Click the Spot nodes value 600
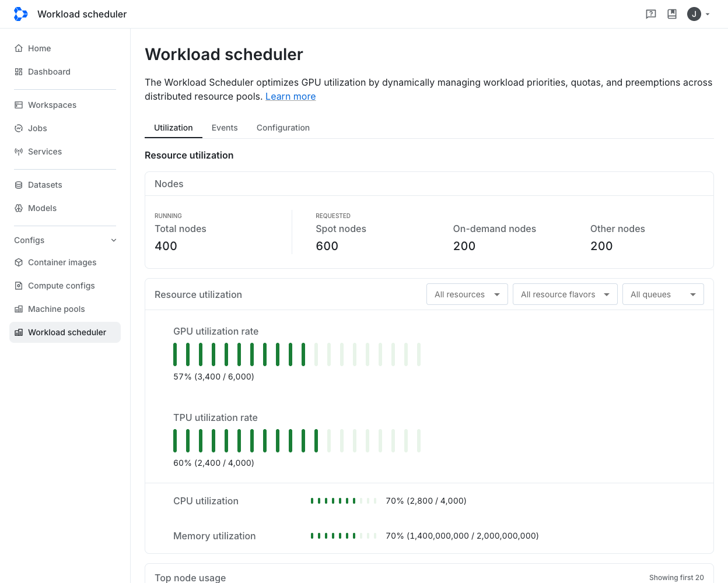The width and height of the screenshot is (728, 583). (x=327, y=246)
